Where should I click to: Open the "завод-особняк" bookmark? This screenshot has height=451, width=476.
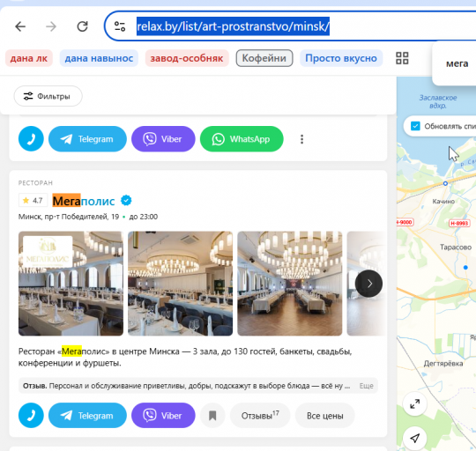pos(187,58)
